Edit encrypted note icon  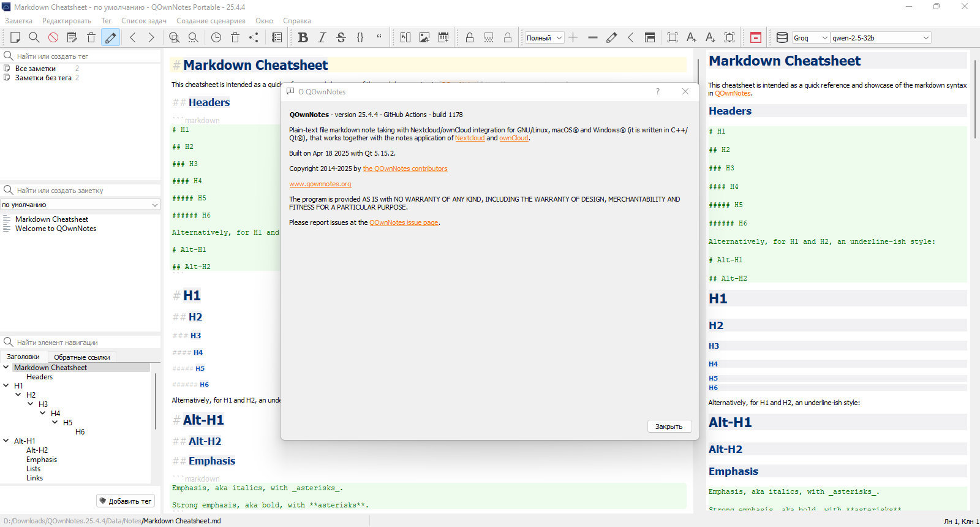489,37
